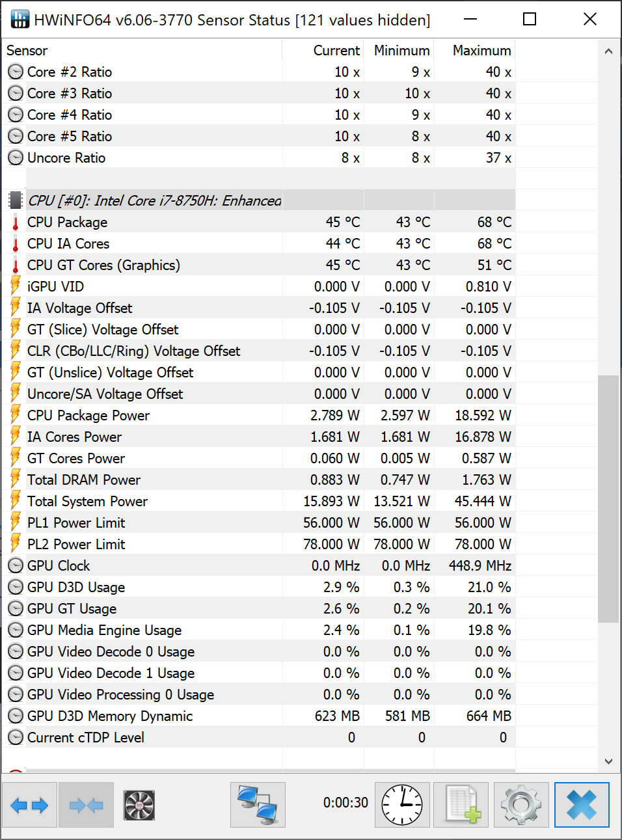Click the gauge icon beside Uncore Ratio
Screen dimensions: 622x840
pyautogui.click(x=16, y=157)
